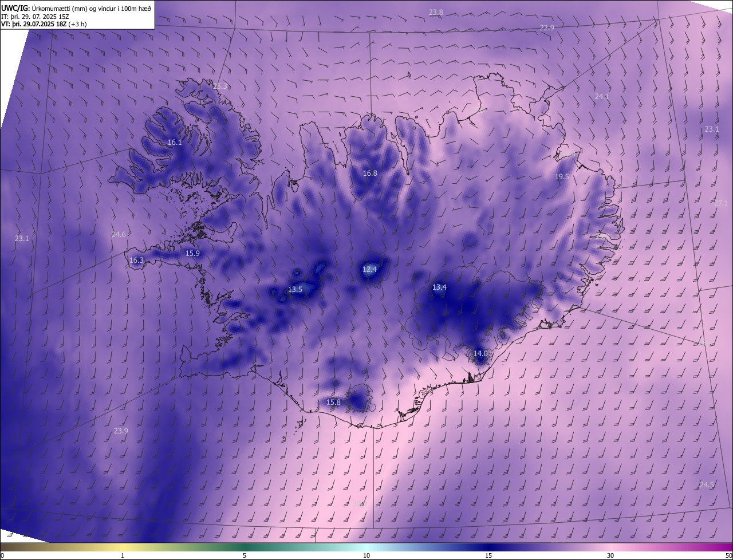This screenshot has width=733, height=560.
Task: Click the 16.8 value label
Action: (x=370, y=173)
